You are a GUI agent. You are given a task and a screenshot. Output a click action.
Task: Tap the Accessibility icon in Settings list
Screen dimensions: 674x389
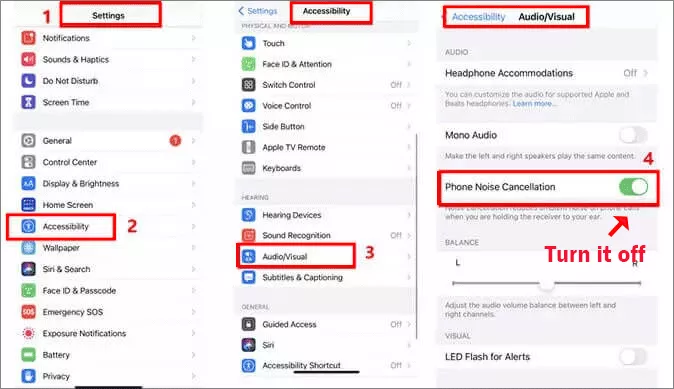click(28, 226)
